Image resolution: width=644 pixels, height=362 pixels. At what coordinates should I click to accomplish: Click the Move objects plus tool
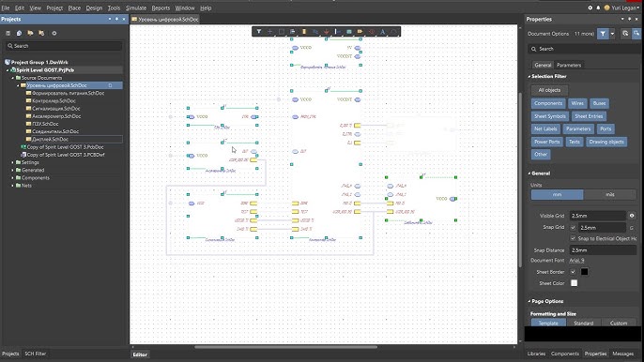(x=269, y=32)
